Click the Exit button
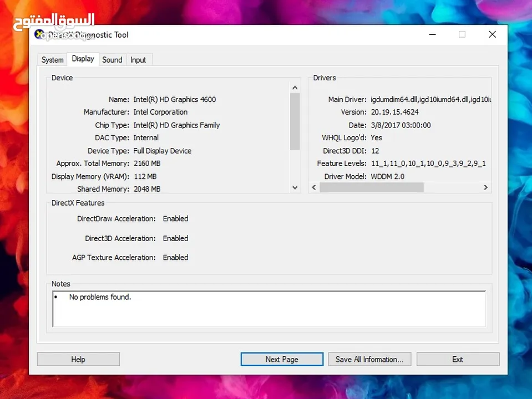Viewport: 532px width, 399px height. pyautogui.click(x=458, y=359)
